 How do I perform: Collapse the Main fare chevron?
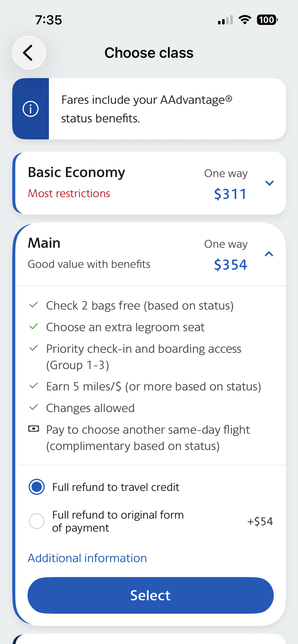coord(269,254)
